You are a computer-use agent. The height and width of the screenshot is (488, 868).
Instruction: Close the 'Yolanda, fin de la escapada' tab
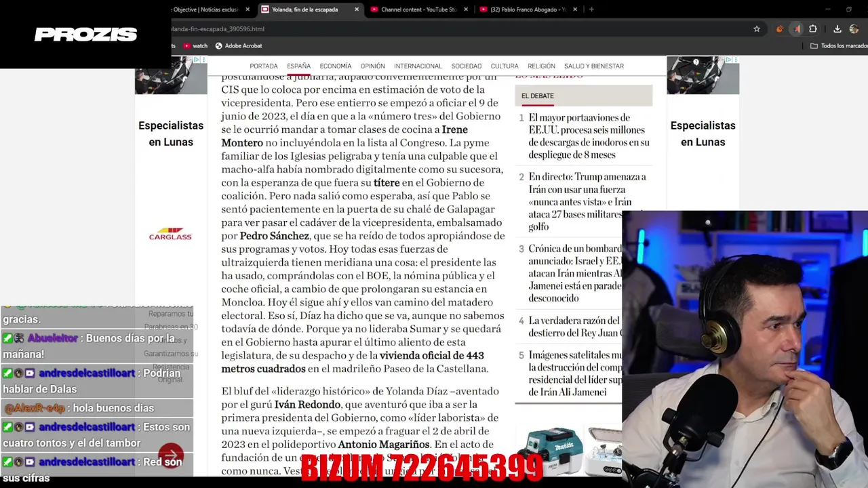[357, 9]
